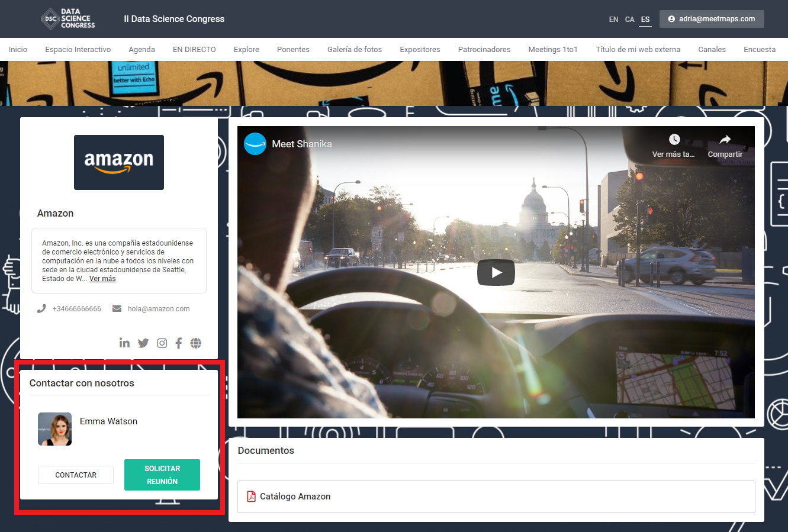Open the Canales menu item

click(x=712, y=49)
